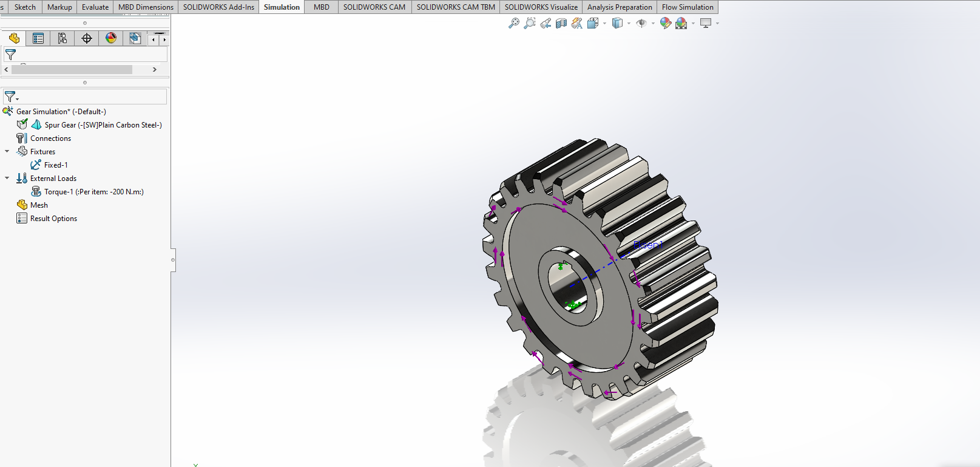The width and height of the screenshot is (980, 467).
Task: Click Display Style cube icon
Action: [x=617, y=23]
